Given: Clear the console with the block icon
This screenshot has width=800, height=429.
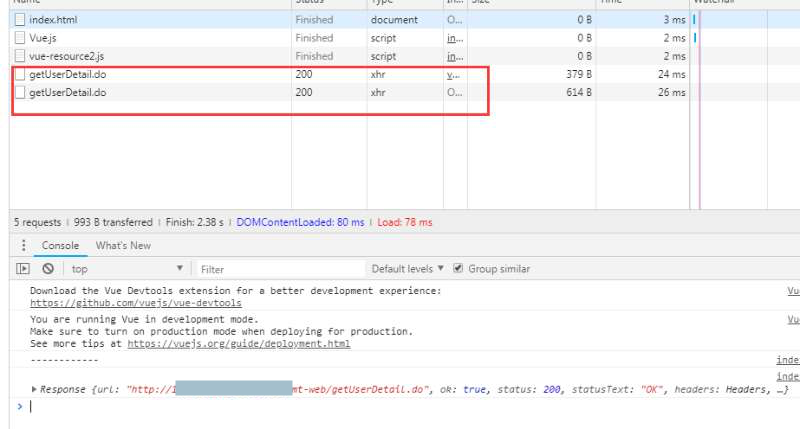Looking at the screenshot, I should (47, 269).
